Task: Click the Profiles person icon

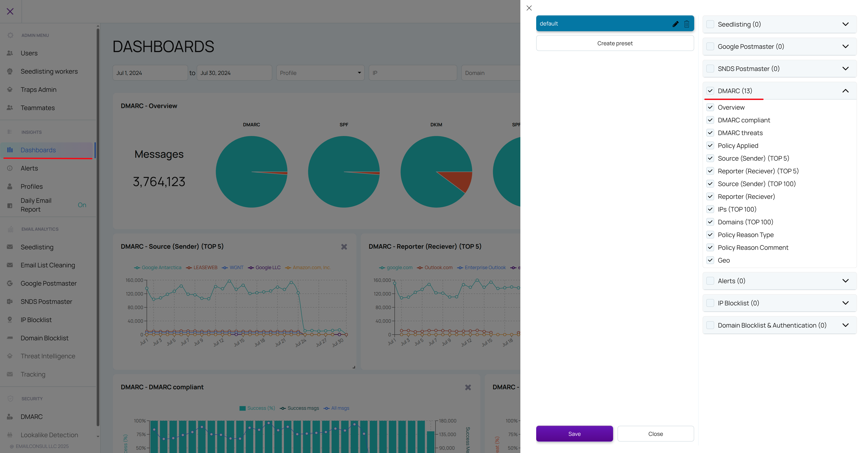Action: (10, 186)
